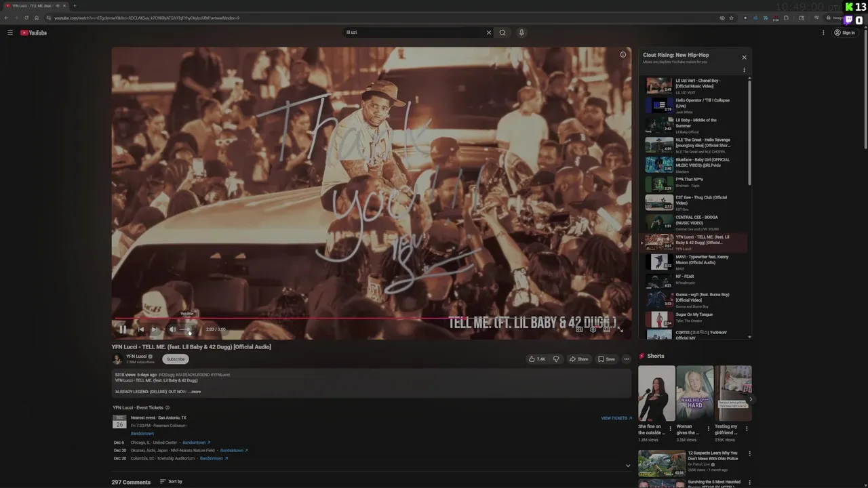This screenshot has height=488, width=868.
Task: Go to the YouTube home logo
Action: pyautogui.click(x=33, y=33)
